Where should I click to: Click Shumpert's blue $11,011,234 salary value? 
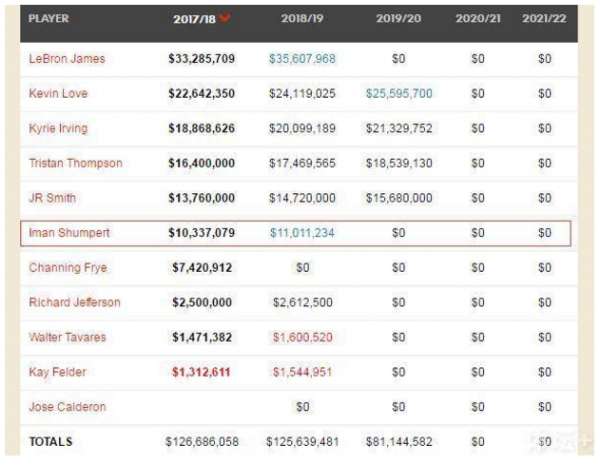coord(302,233)
